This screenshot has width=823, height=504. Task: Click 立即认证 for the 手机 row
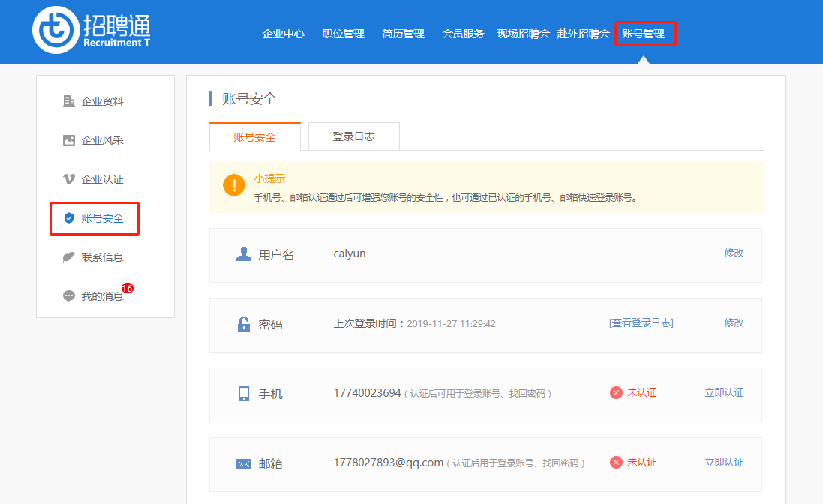[x=724, y=393]
